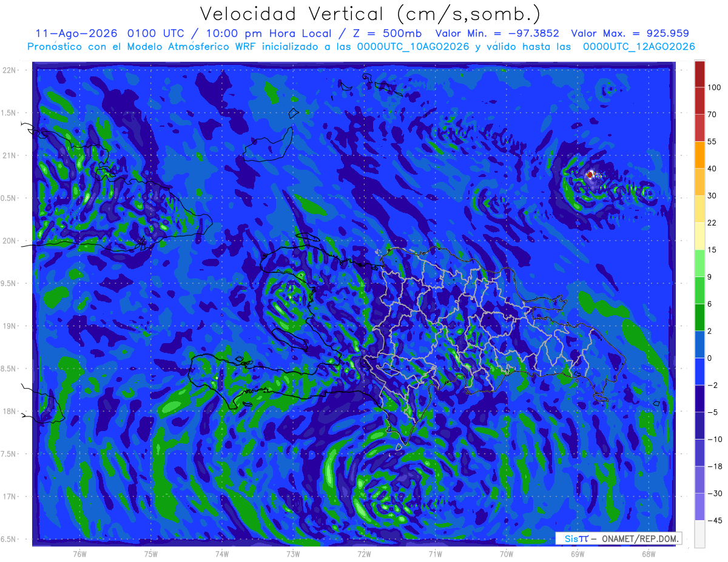Click the colorbar label "-45"

715,520
